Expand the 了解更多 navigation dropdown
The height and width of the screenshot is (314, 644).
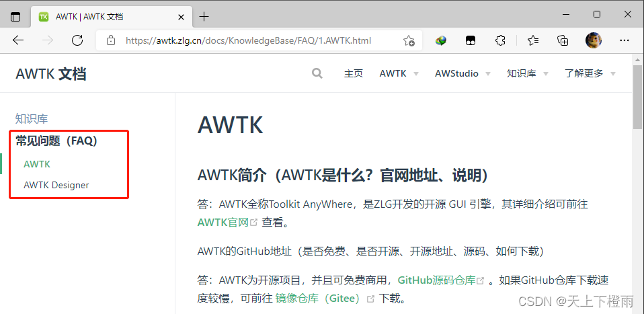click(590, 73)
